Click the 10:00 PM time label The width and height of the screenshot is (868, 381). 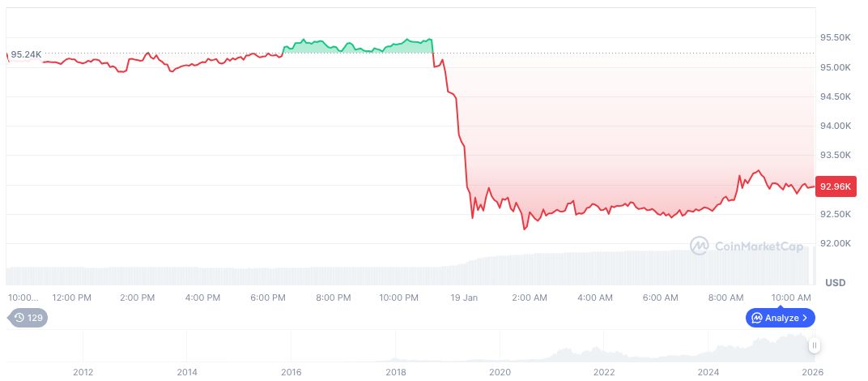point(398,298)
